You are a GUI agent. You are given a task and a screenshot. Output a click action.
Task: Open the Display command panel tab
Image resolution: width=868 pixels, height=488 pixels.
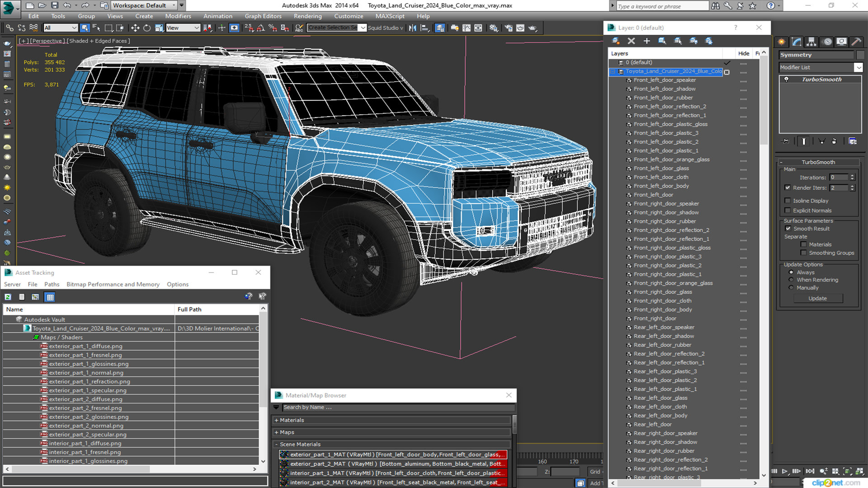pyautogui.click(x=841, y=42)
